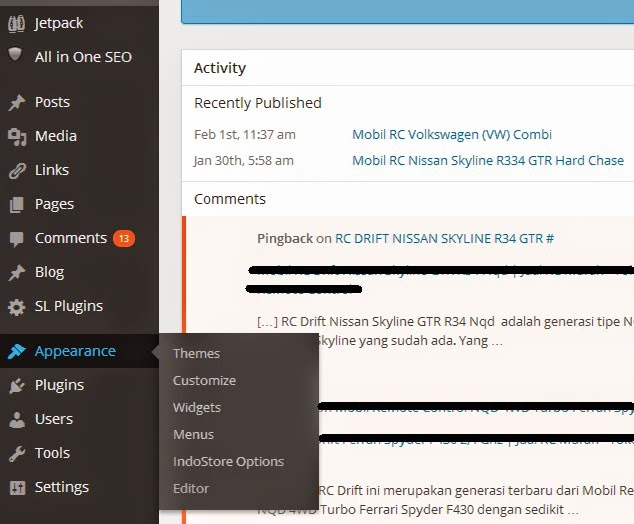Open Pages menu label

coord(54,204)
